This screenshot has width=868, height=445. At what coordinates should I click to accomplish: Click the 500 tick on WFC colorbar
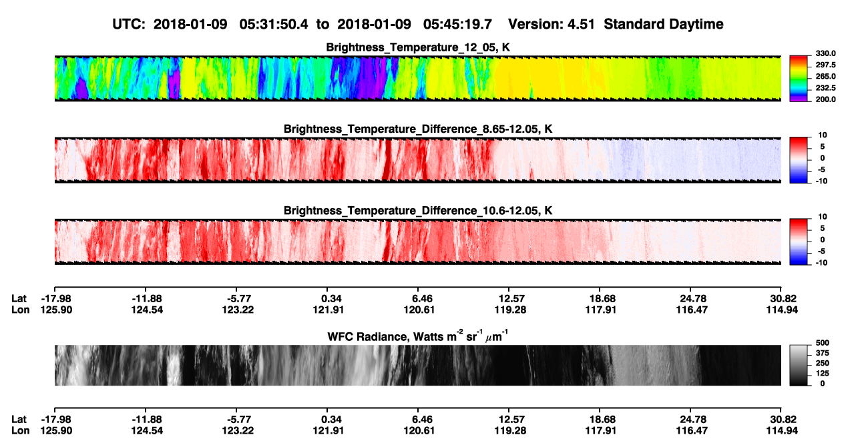pyautogui.click(x=823, y=342)
